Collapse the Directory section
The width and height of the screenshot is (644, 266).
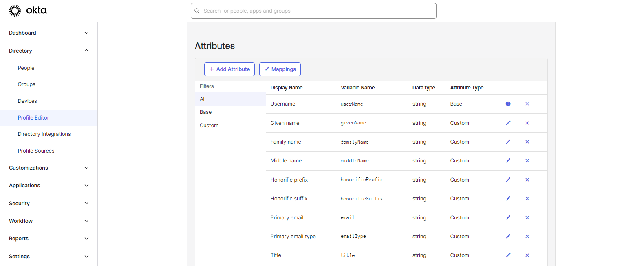tap(86, 51)
